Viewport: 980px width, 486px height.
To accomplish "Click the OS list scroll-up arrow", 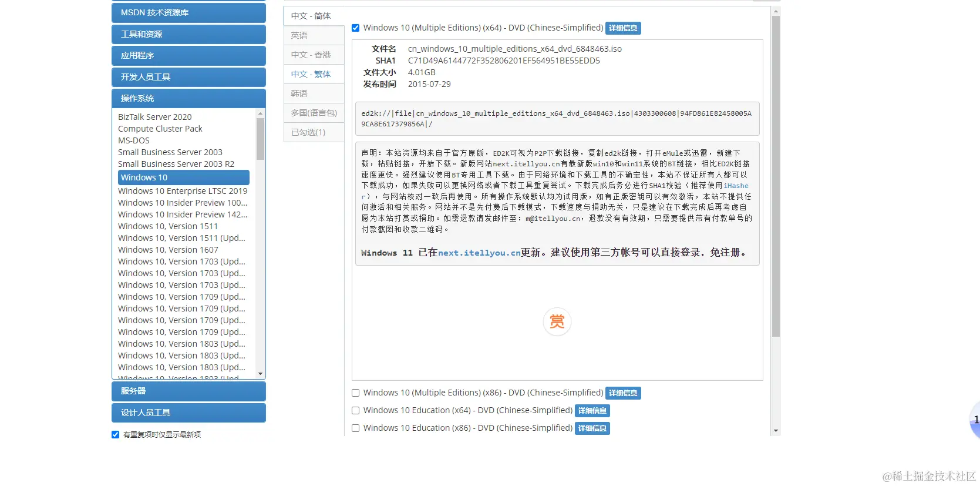I will pyautogui.click(x=260, y=113).
